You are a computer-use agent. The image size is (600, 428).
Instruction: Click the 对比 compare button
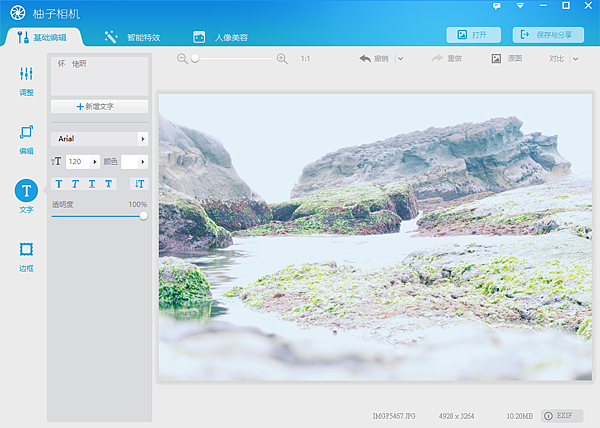point(556,59)
